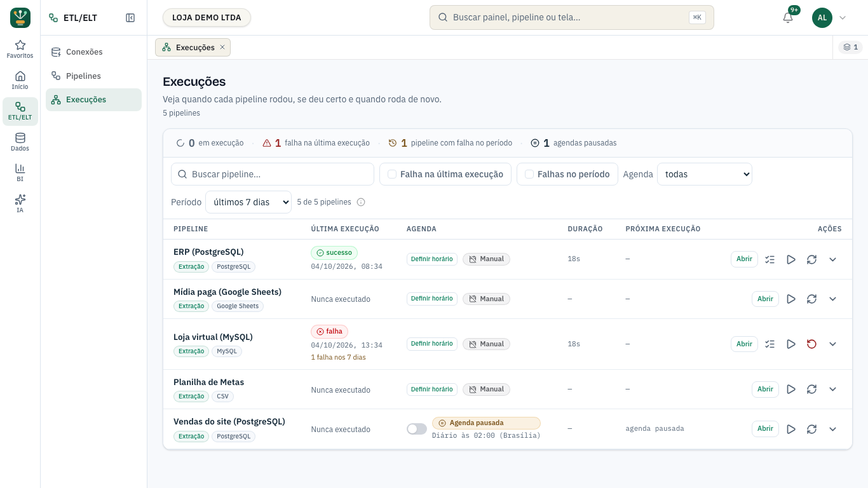This screenshot has width=868, height=488.
Task: Open the Período dropdown últimos 7 dias
Action: pos(248,202)
